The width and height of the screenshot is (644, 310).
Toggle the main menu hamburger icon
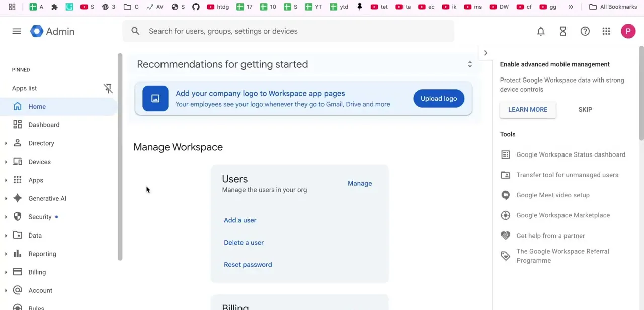click(17, 31)
